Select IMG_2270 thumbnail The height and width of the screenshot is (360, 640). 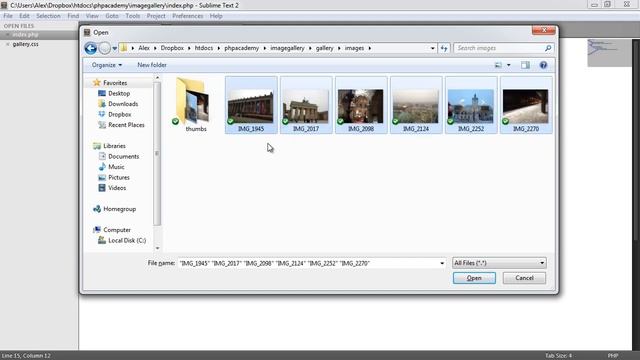(x=526, y=105)
